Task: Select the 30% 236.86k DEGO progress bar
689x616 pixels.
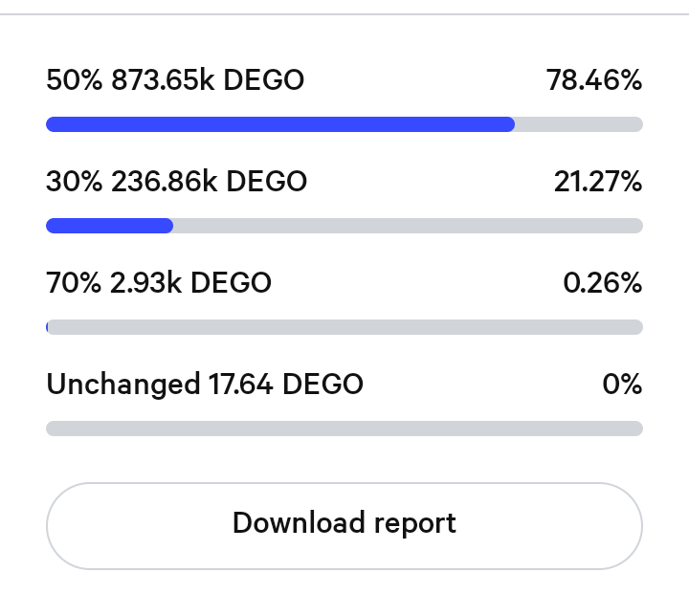Action: point(344,226)
